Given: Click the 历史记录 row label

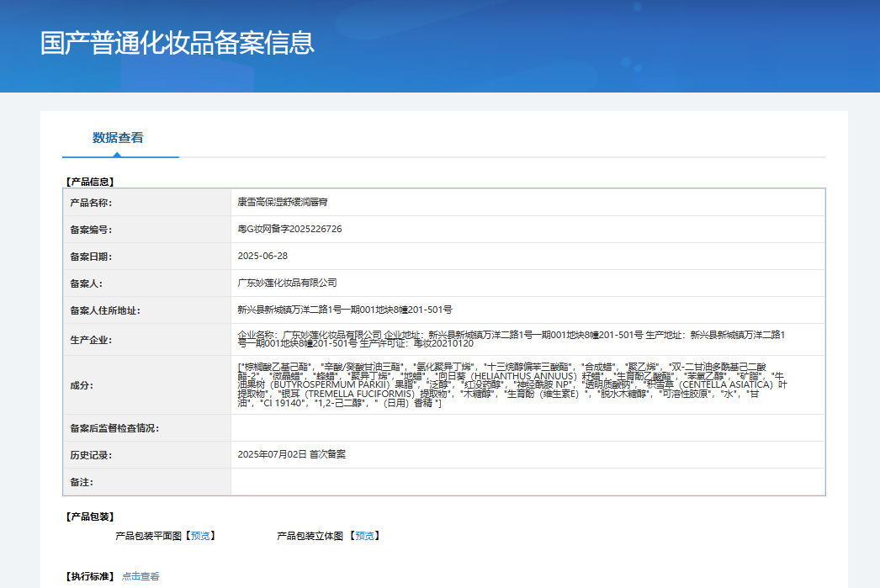Looking at the screenshot, I should [x=91, y=455].
